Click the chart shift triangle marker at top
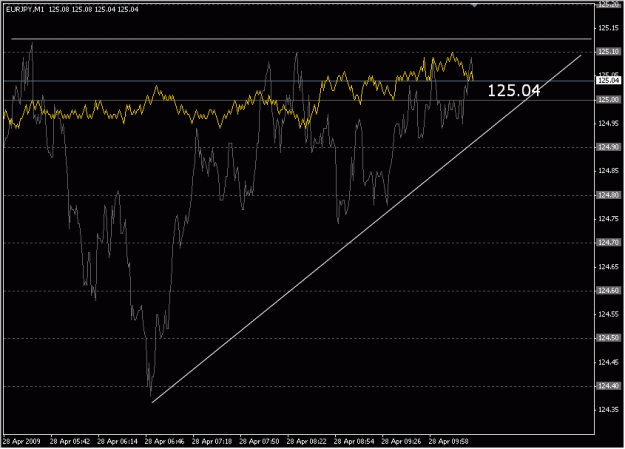The width and height of the screenshot is (625, 449). pos(474,5)
